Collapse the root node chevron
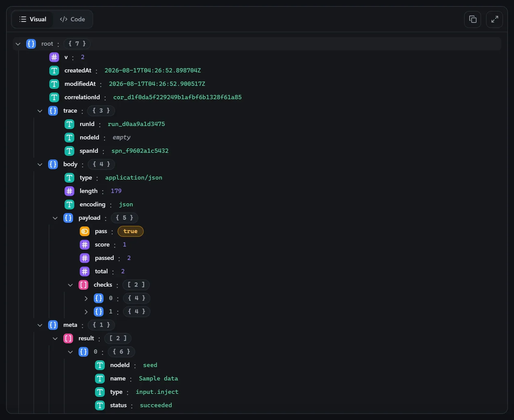The image size is (514, 420). tap(18, 44)
